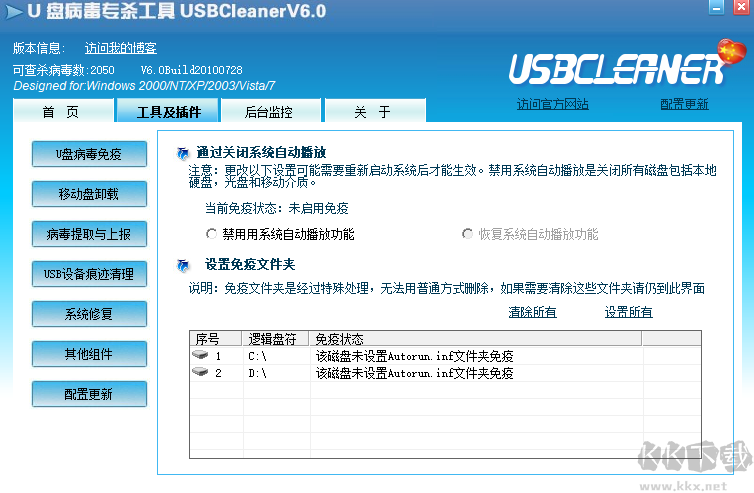Click the immunity status text of row 1
This screenshot has width=754, height=493.
(415, 356)
